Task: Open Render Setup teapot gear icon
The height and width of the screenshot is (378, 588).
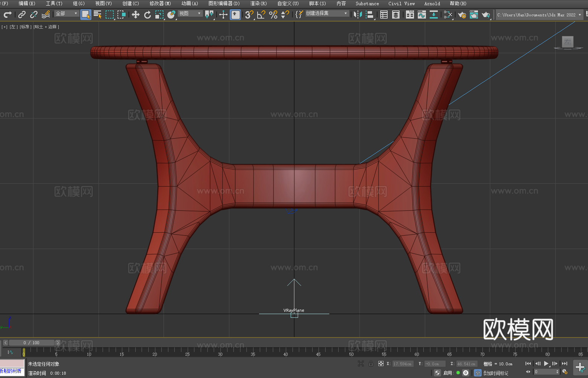Action: pyautogui.click(x=462, y=14)
